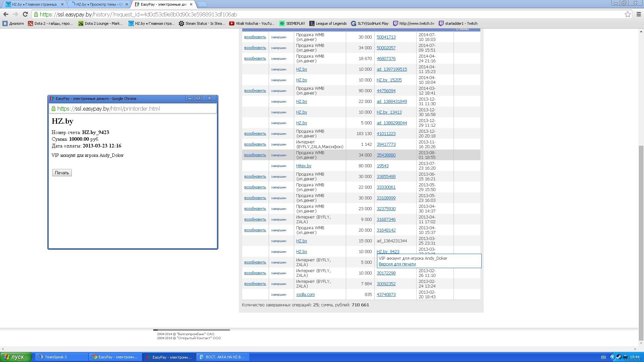The height and width of the screenshot is (362, 644).
Task: Close the HZ.by Главная страница tab
Action: [62, 4]
